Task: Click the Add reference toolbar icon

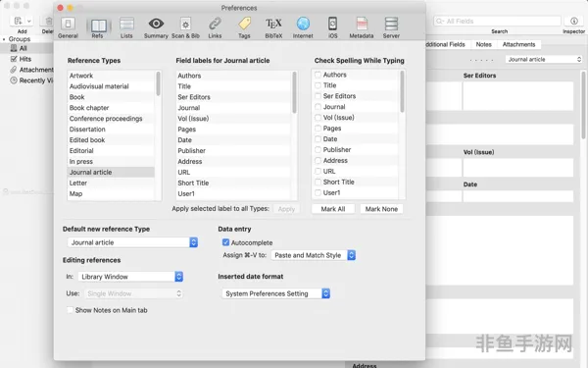Action: pyautogui.click(x=18, y=21)
